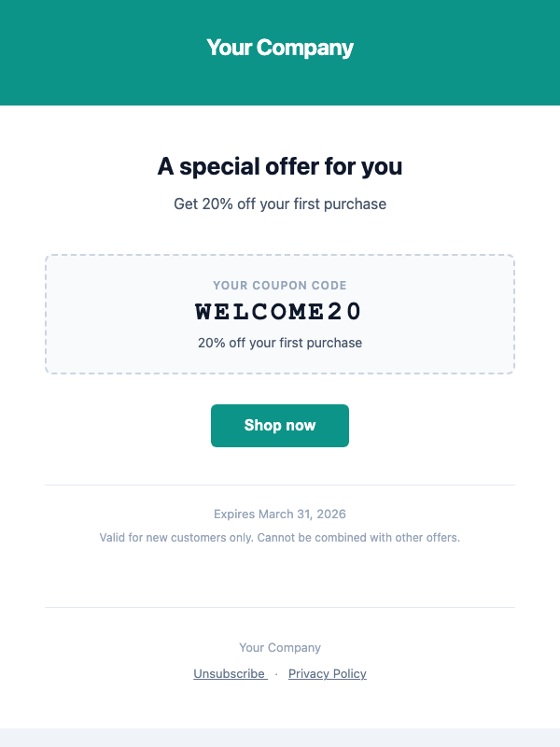This screenshot has height=747, width=560.
Task: Click the Shop now button
Action: click(x=280, y=426)
